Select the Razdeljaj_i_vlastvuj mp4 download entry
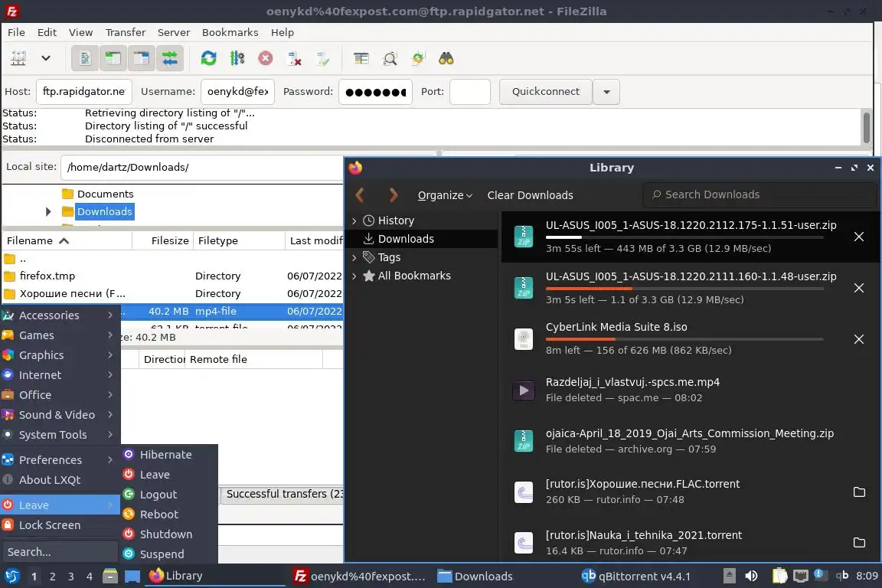This screenshot has height=588, width=882. 691,390
